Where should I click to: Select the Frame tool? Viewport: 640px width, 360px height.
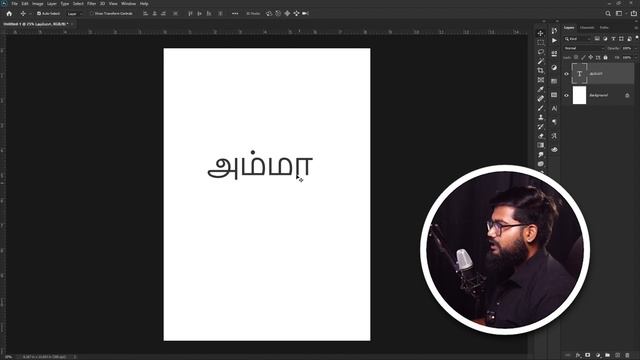pos(540,80)
